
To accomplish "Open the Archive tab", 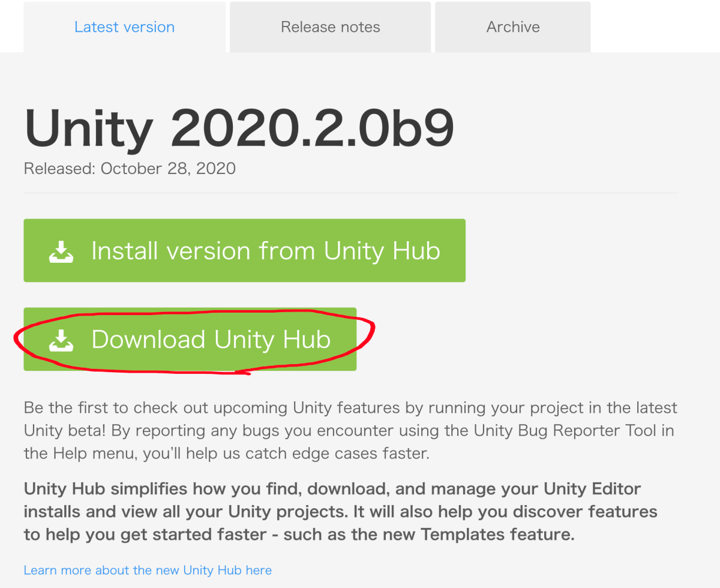I will point(513,27).
